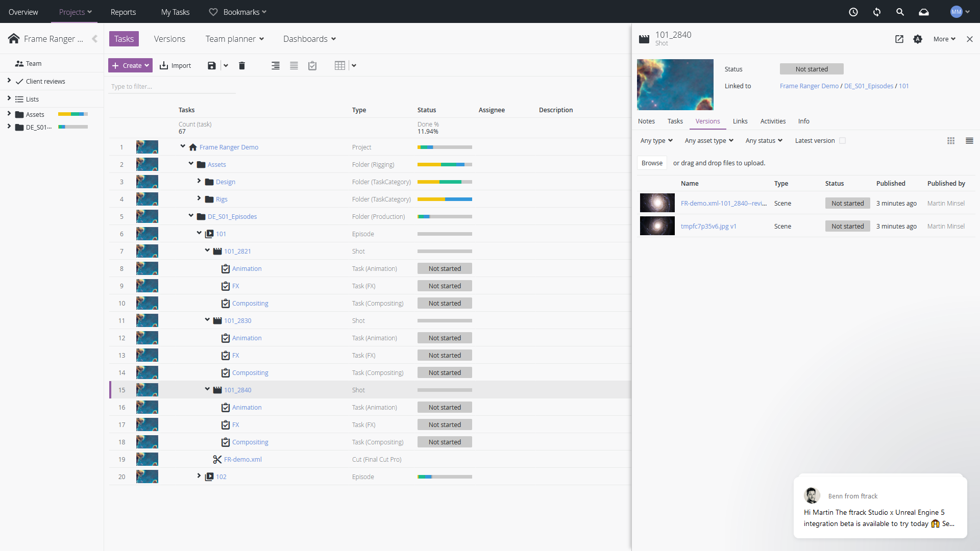
Task: Click the save view floppy disk icon
Action: tap(211, 65)
